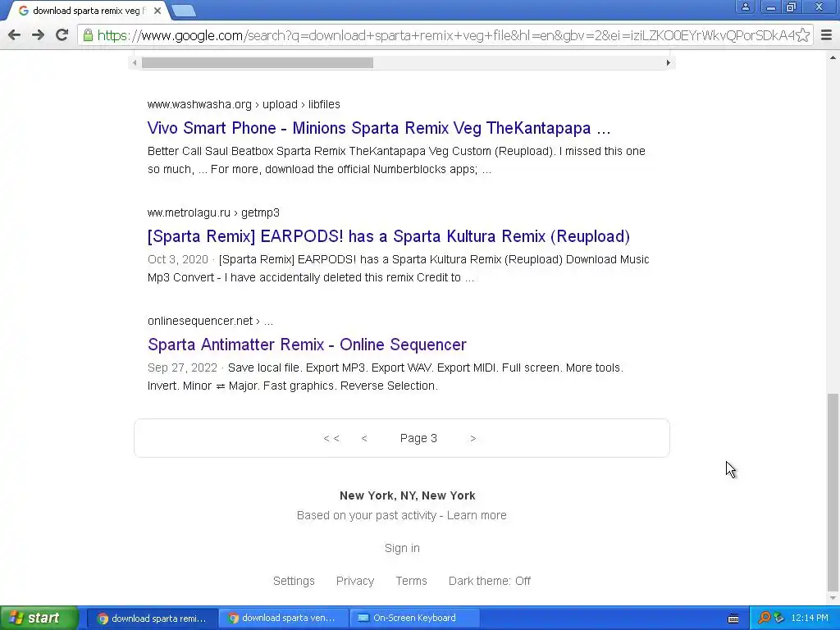Image resolution: width=840 pixels, height=630 pixels.
Task: Open the EARPODS Sparta Kultura Remix result
Action: point(388,236)
